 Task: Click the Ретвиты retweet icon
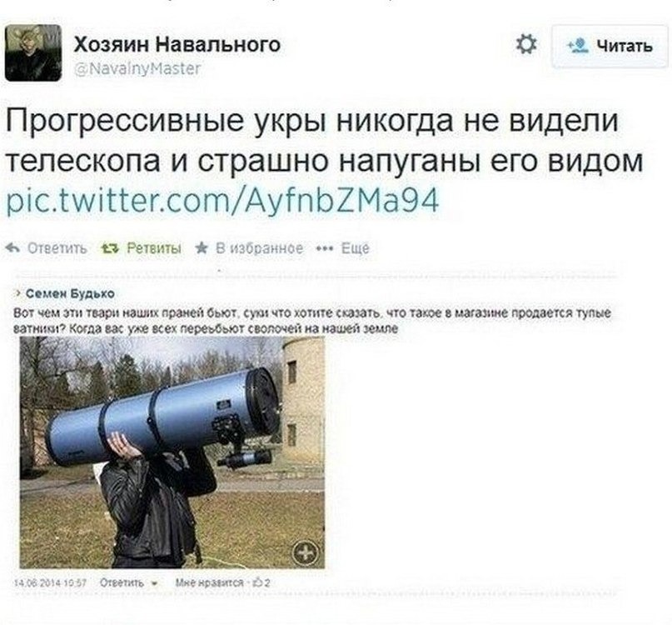coord(109,248)
